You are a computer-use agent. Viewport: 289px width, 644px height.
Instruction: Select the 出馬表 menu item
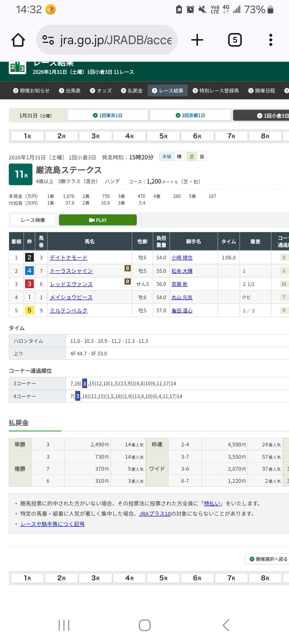[x=70, y=91]
